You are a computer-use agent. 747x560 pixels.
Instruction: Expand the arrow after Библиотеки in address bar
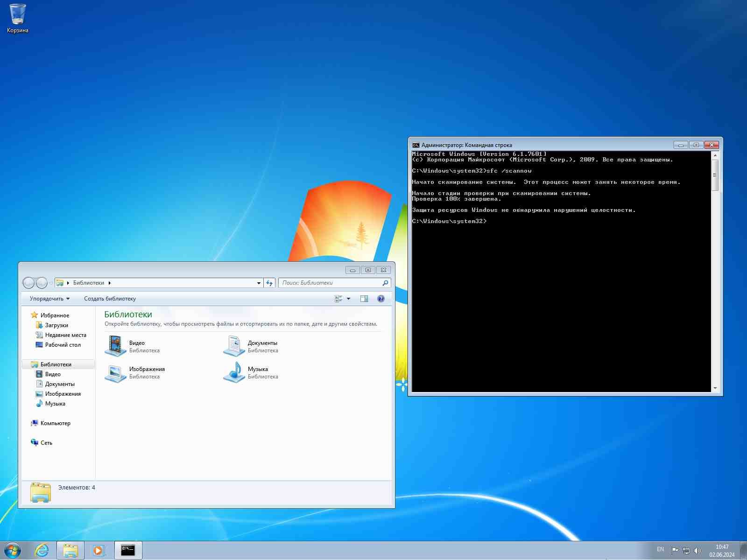coord(110,283)
